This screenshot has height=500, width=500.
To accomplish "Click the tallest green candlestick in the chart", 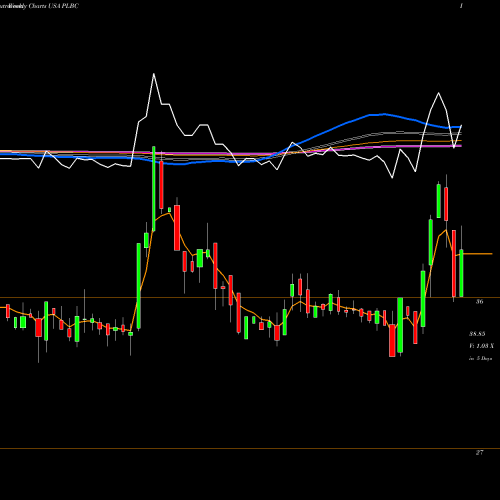I will coord(154,188).
